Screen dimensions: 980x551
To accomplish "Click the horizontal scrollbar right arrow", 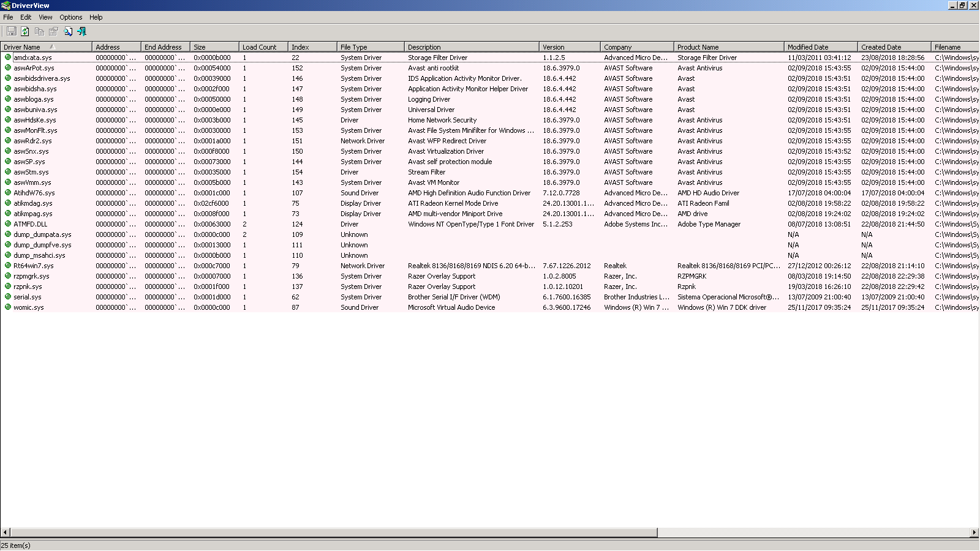I will click(x=974, y=533).
